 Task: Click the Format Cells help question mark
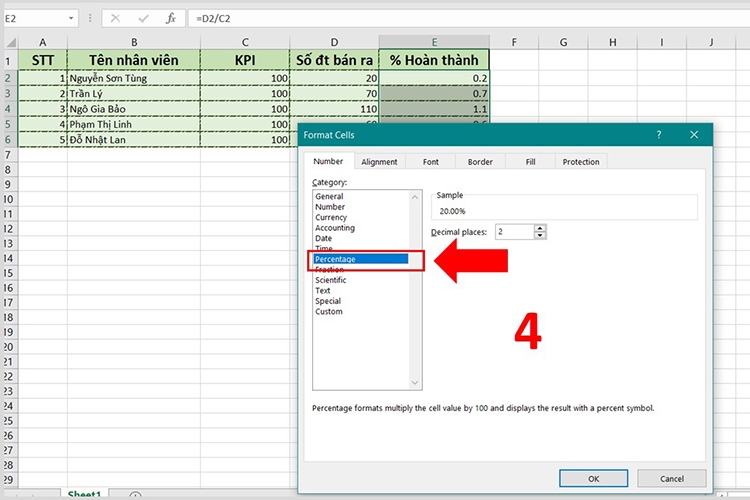[x=659, y=135]
